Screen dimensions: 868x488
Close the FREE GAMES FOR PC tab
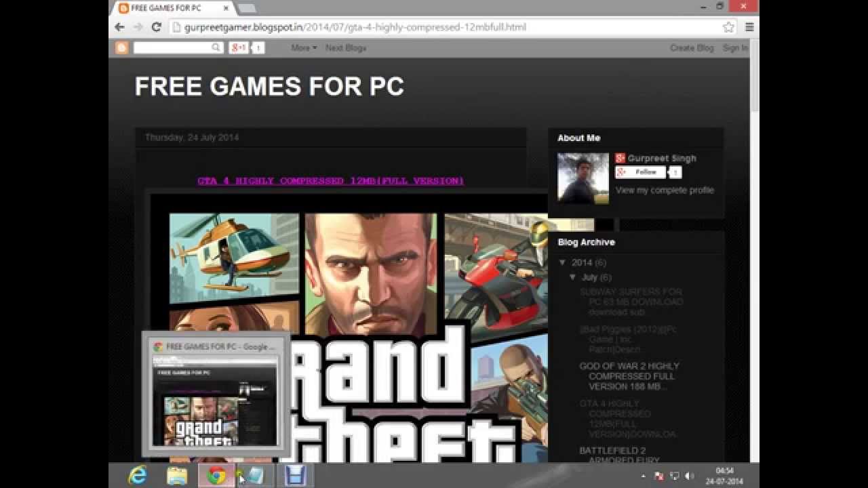pyautogui.click(x=226, y=8)
